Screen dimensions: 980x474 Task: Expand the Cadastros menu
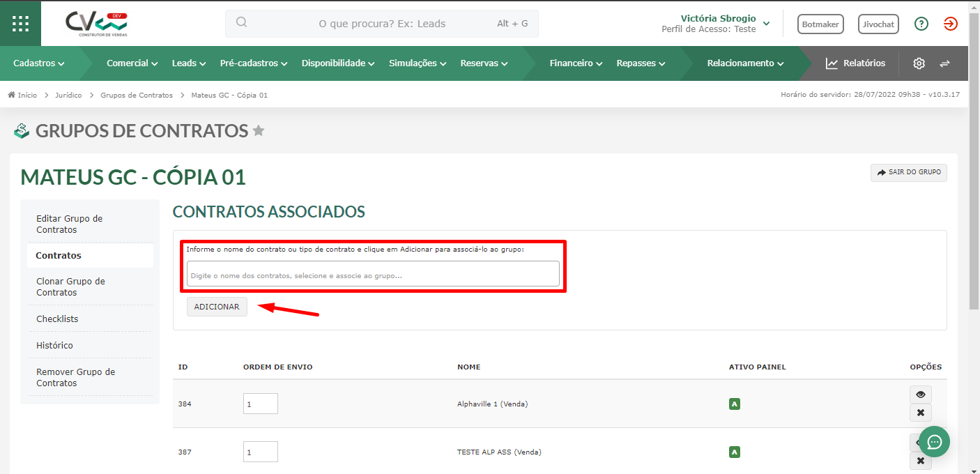pos(39,63)
